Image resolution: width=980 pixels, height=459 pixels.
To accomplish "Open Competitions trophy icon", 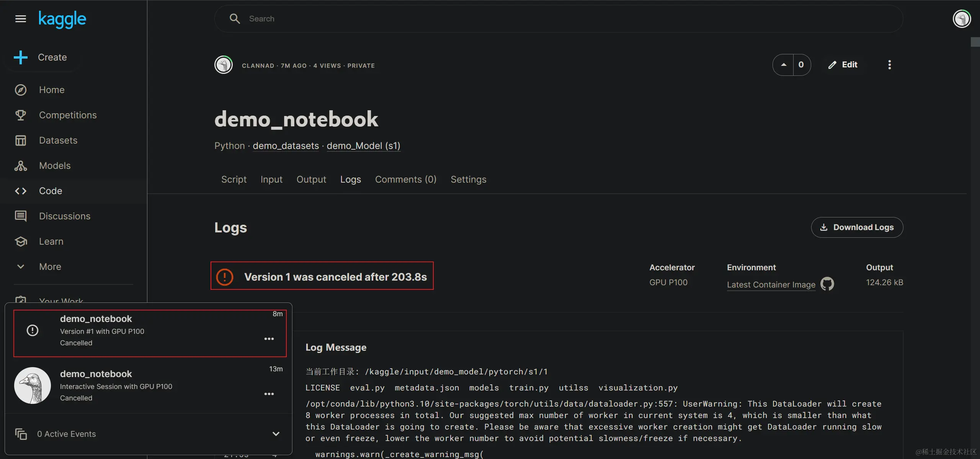I will pos(21,115).
